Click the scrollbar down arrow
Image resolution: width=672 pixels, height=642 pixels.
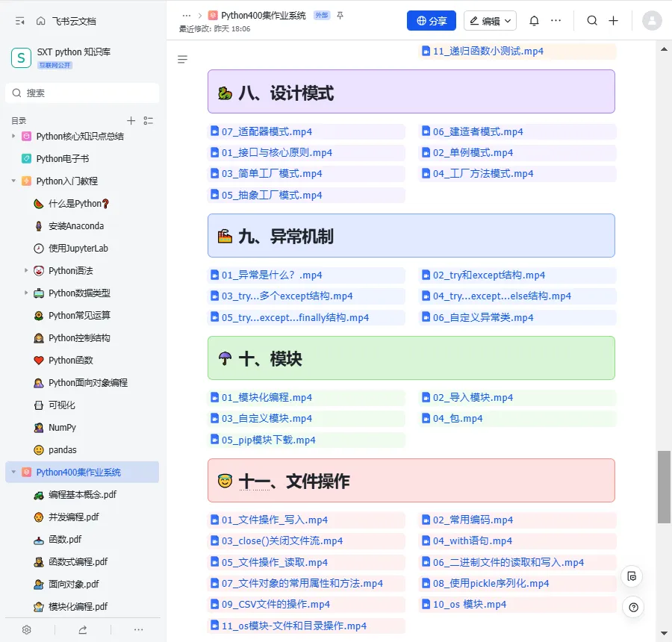[x=664, y=633]
